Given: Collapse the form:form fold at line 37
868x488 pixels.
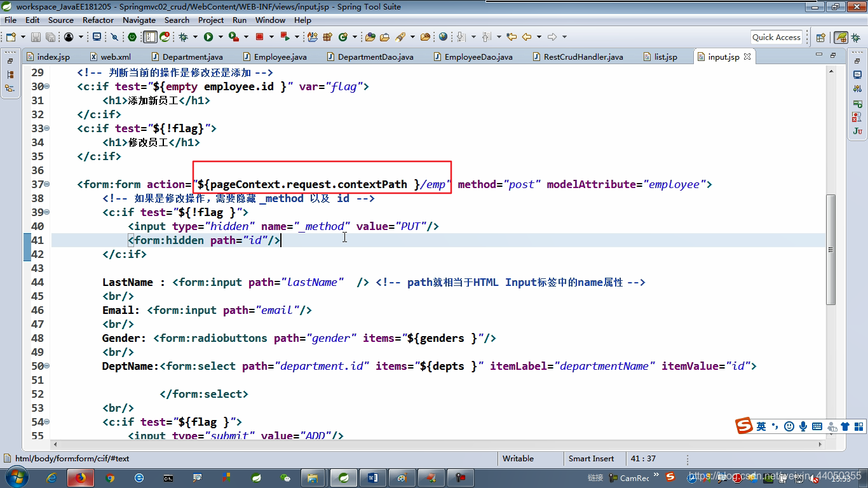Looking at the screenshot, I should pyautogui.click(x=47, y=185).
